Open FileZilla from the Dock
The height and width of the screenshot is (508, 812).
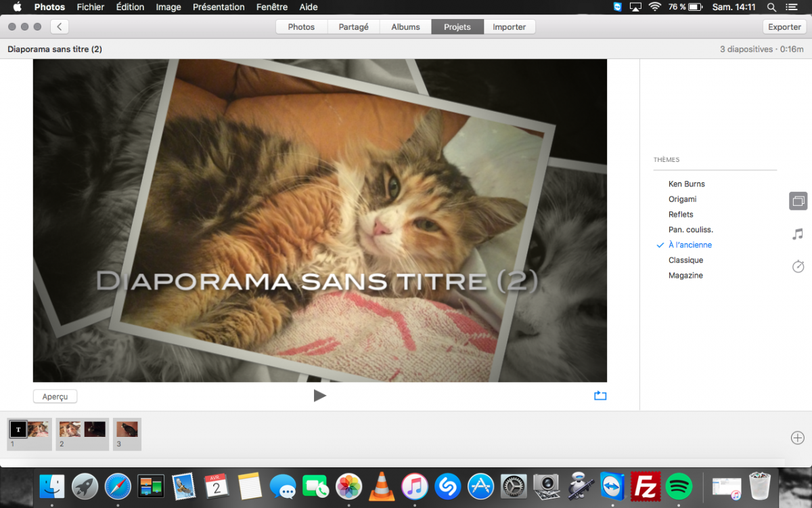click(x=646, y=486)
